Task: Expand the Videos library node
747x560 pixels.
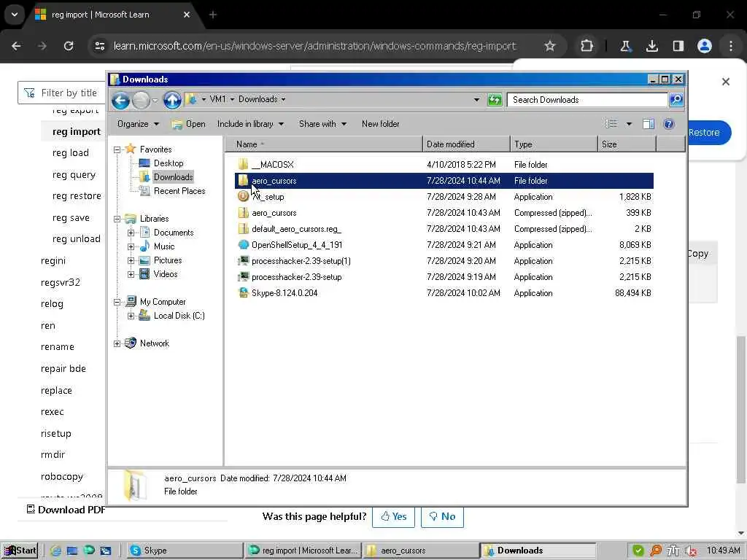Action: (131, 274)
